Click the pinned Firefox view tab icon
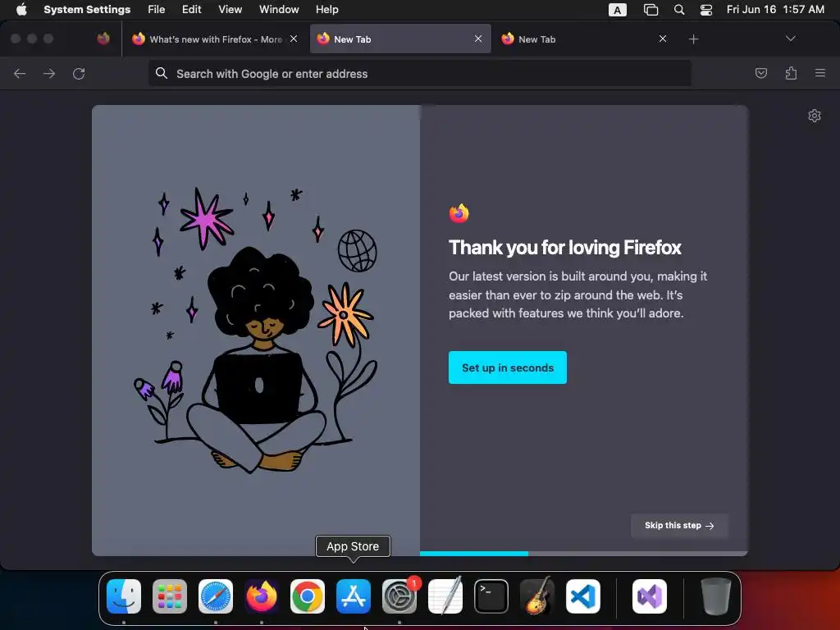Viewport: 840px width, 630px height. point(103,39)
